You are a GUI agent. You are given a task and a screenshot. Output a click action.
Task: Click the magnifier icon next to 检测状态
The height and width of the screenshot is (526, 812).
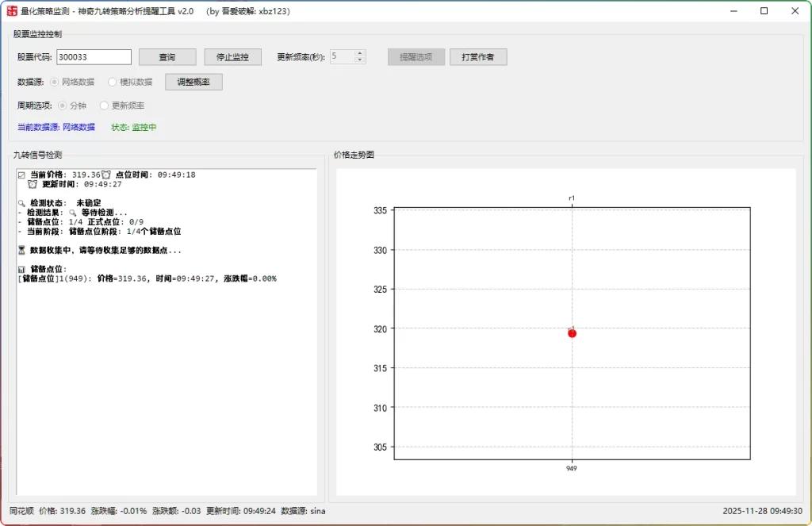click(21, 203)
